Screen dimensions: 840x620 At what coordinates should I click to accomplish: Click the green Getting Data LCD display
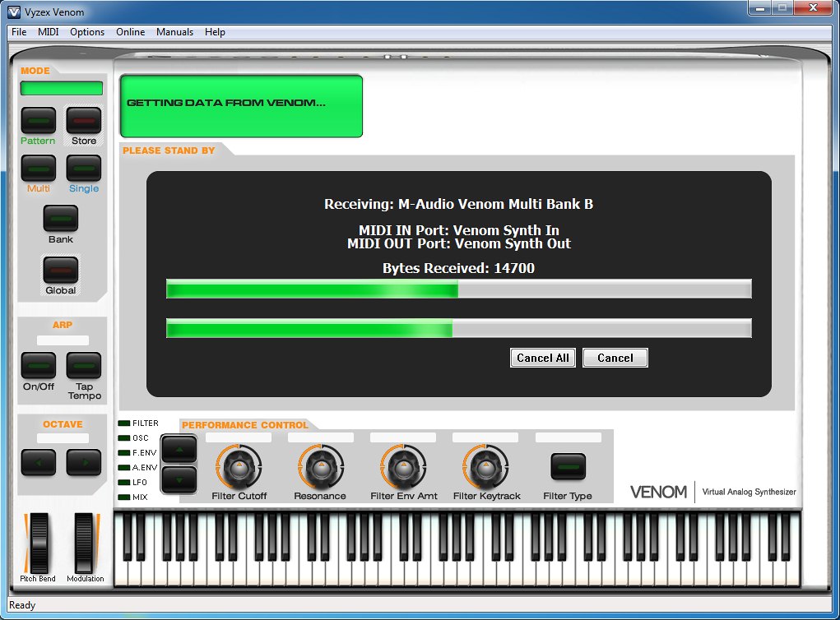241,106
